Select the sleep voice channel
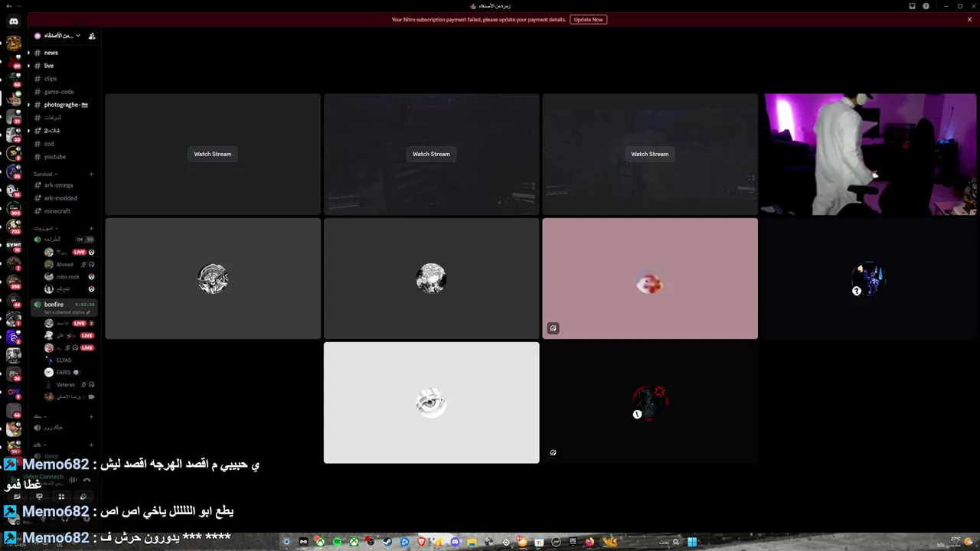 (63, 456)
